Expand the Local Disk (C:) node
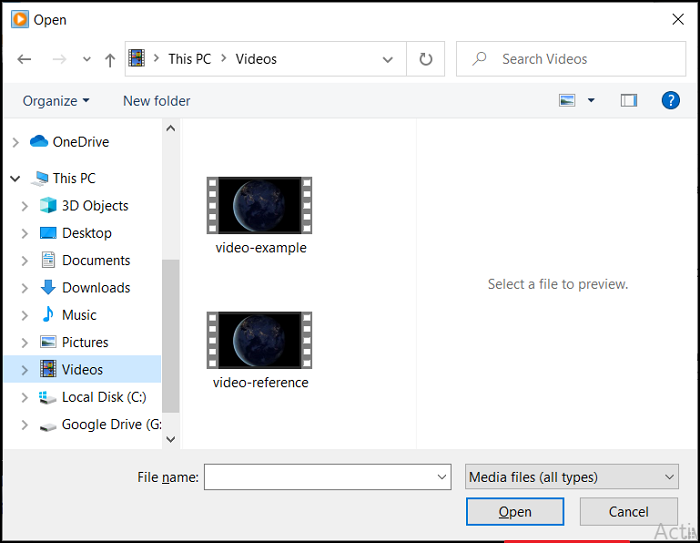 pos(25,398)
